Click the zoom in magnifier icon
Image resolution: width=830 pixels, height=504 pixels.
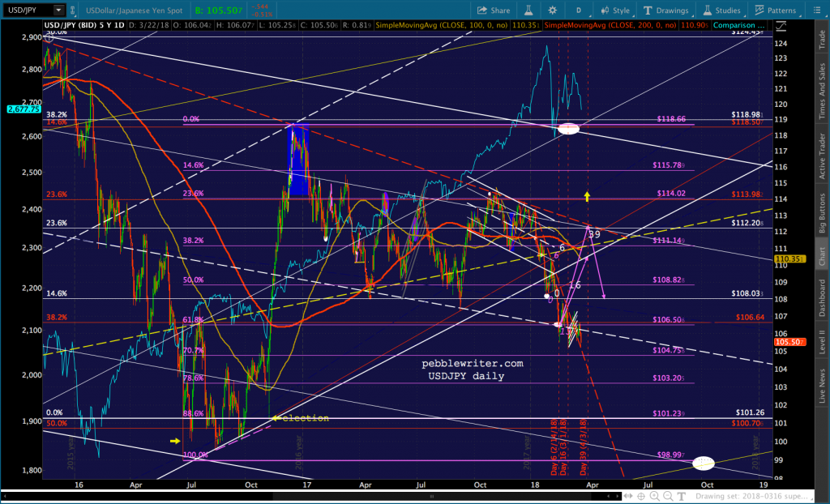click(x=655, y=496)
